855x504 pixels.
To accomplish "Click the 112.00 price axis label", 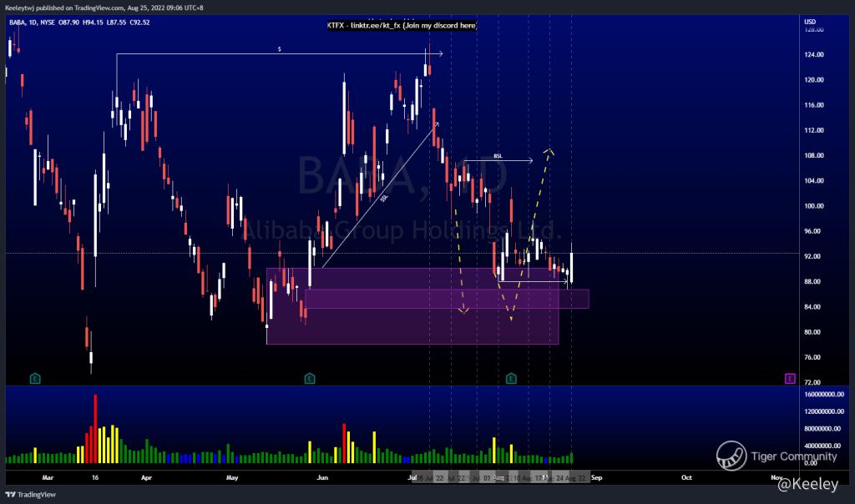I will 813,130.
